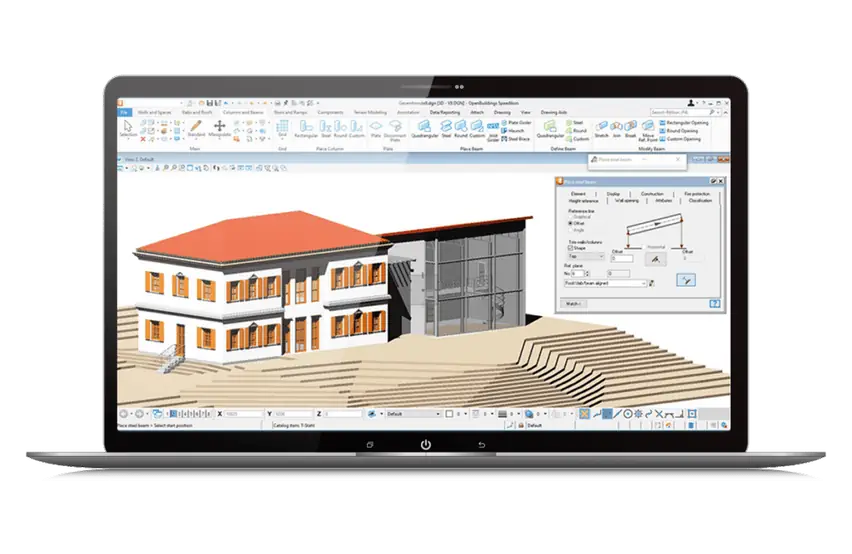Screen dimensions: 852x554
Task: Place a Round beam
Action: pyautogui.click(x=461, y=129)
